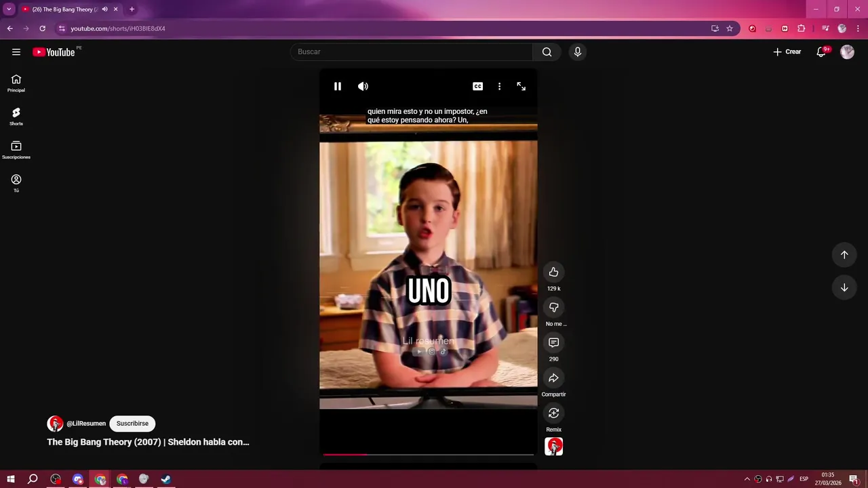
Task: Open Discord from the taskbar
Action: [78, 479]
